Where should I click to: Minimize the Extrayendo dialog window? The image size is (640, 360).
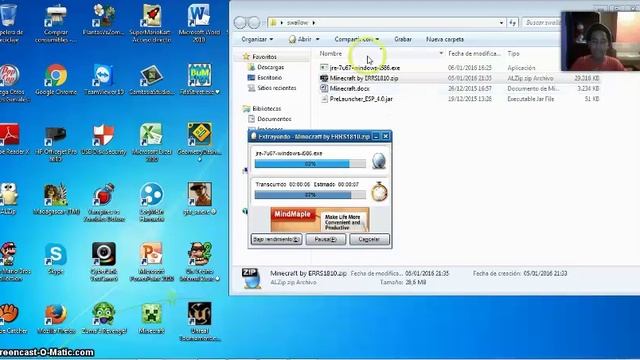click(376, 136)
